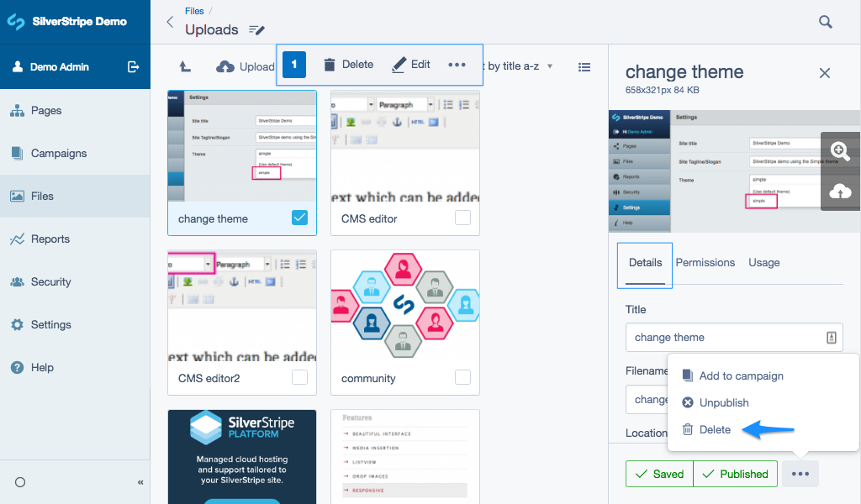Click the log out icon beside Demo Admin
Screen dimensions: 861x504
coord(133,67)
